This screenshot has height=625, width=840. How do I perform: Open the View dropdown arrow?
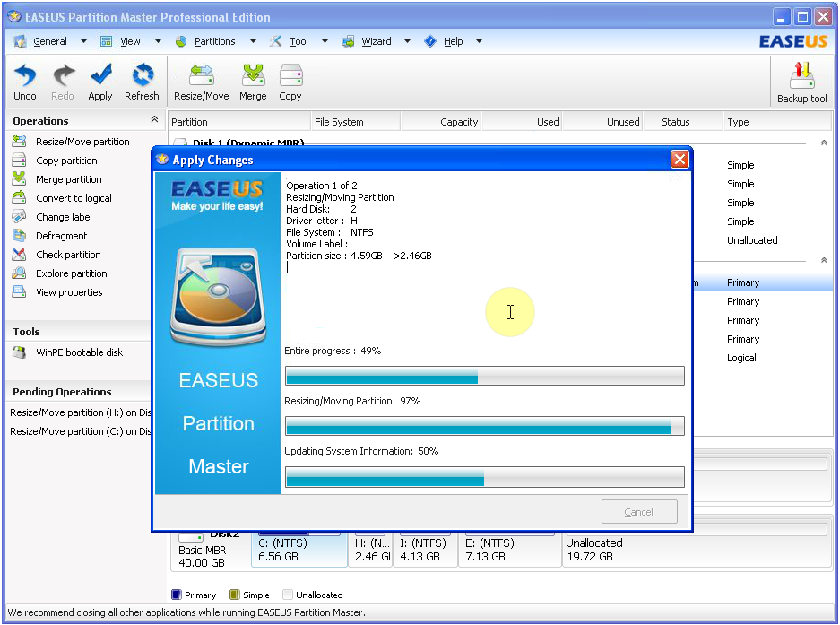pos(158,41)
